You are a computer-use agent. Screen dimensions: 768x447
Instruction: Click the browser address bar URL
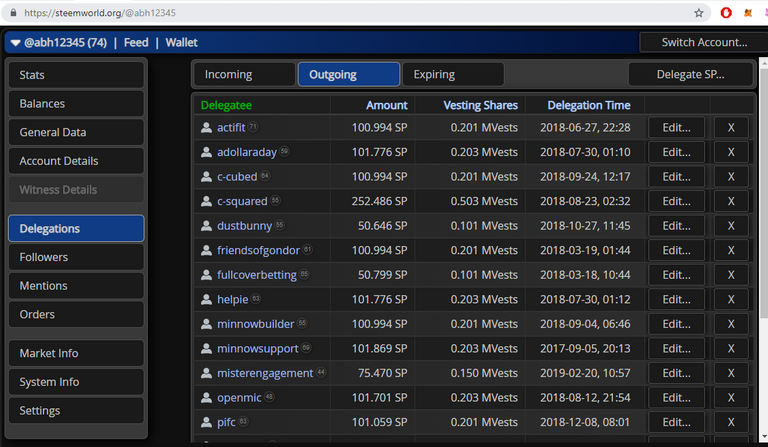coord(100,13)
